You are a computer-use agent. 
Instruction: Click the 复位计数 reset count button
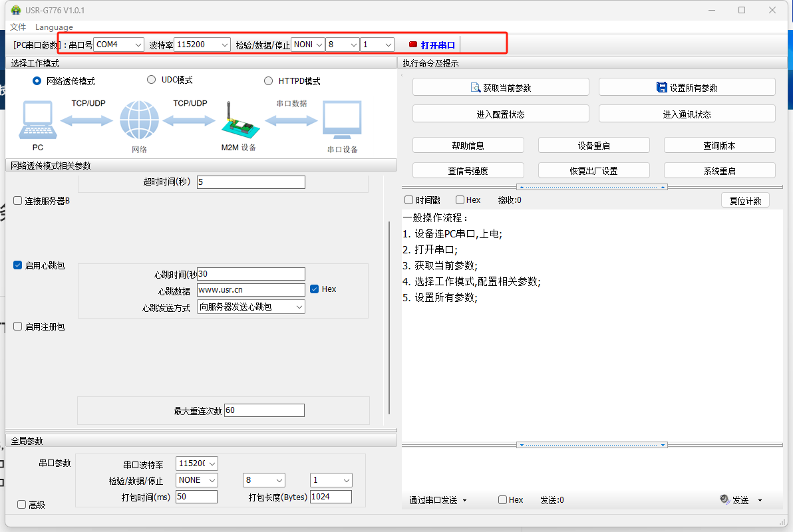coord(745,201)
